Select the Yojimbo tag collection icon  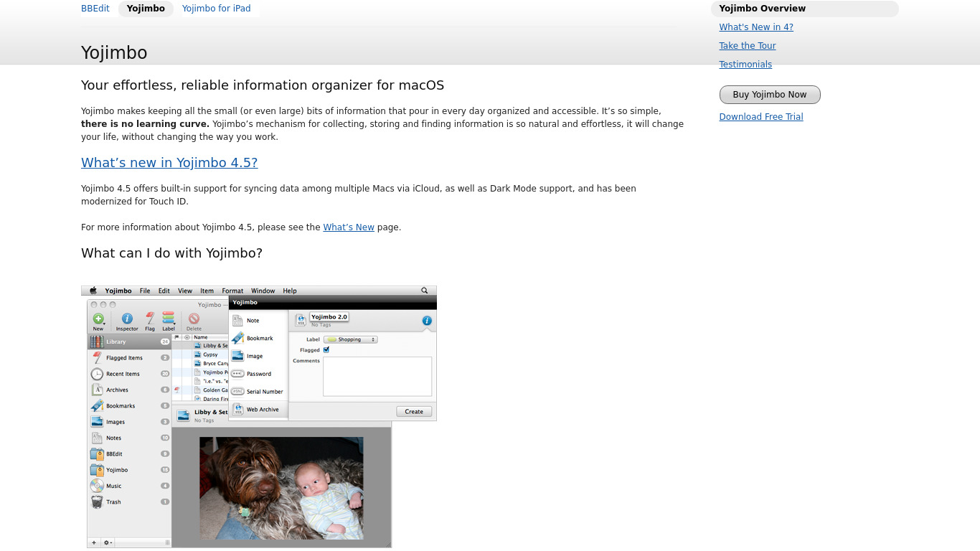(x=97, y=470)
